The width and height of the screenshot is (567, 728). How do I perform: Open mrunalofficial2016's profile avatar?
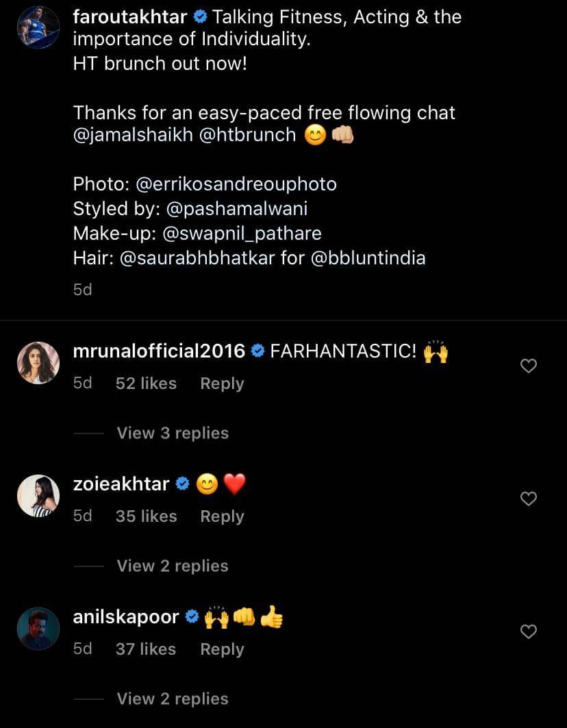coord(38,363)
